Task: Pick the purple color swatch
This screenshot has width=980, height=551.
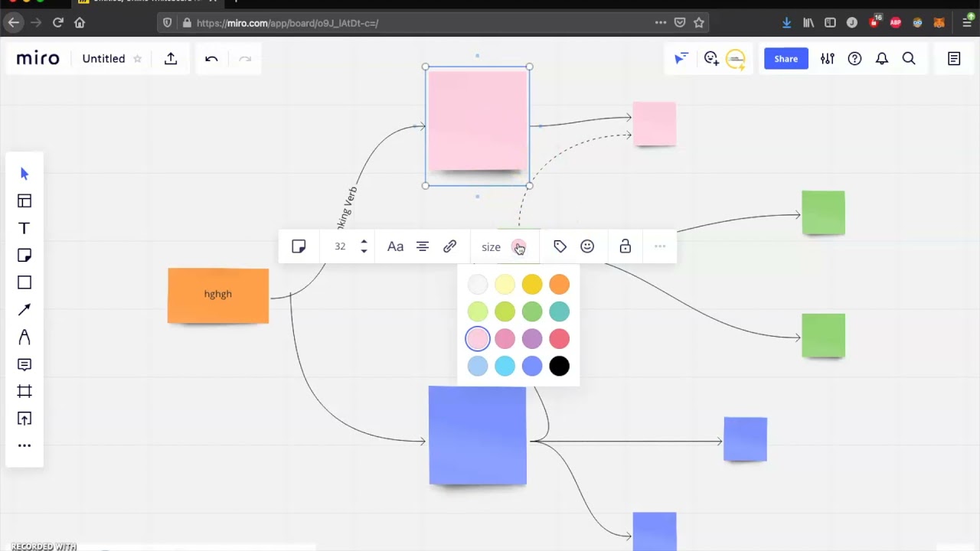Action: (532, 339)
